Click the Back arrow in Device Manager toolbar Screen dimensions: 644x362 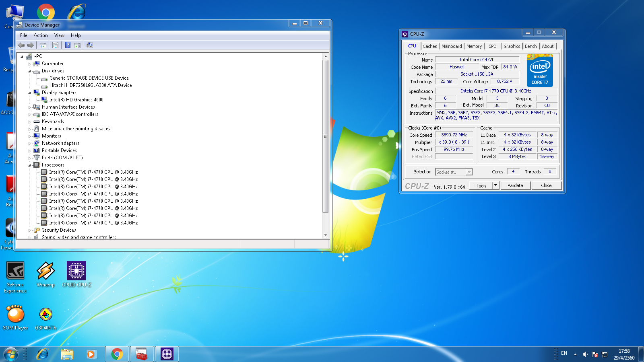[x=21, y=45]
